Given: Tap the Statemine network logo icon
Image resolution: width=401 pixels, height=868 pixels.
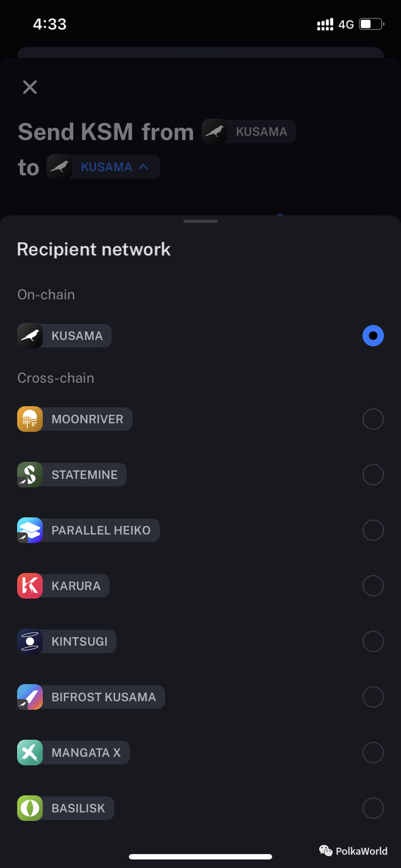Looking at the screenshot, I should tap(30, 475).
